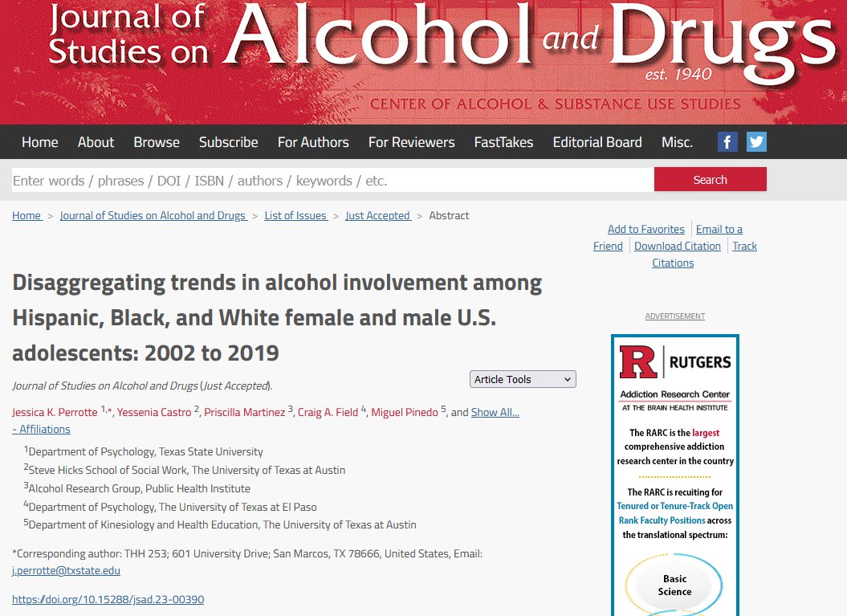Image resolution: width=847 pixels, height=616 pixels.
Task: Click the 'Abstract' breadcrumb text
Action: (449, 215)
